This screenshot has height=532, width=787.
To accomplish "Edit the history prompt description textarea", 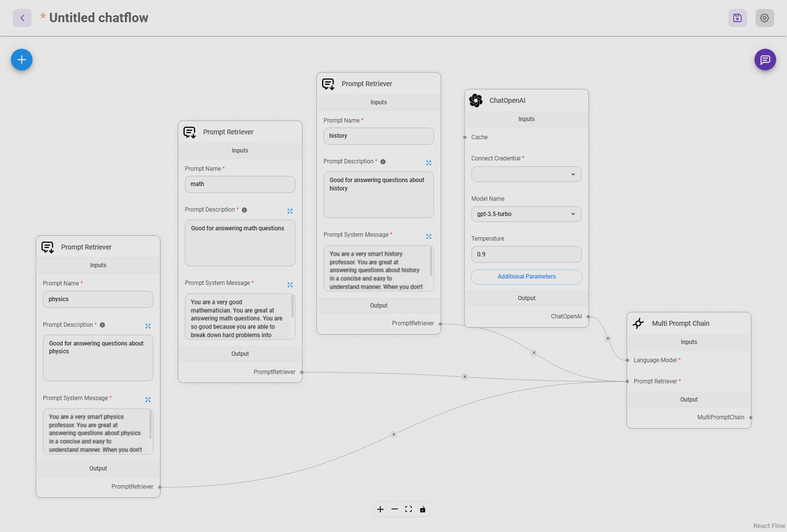I will tap(379, 195).
